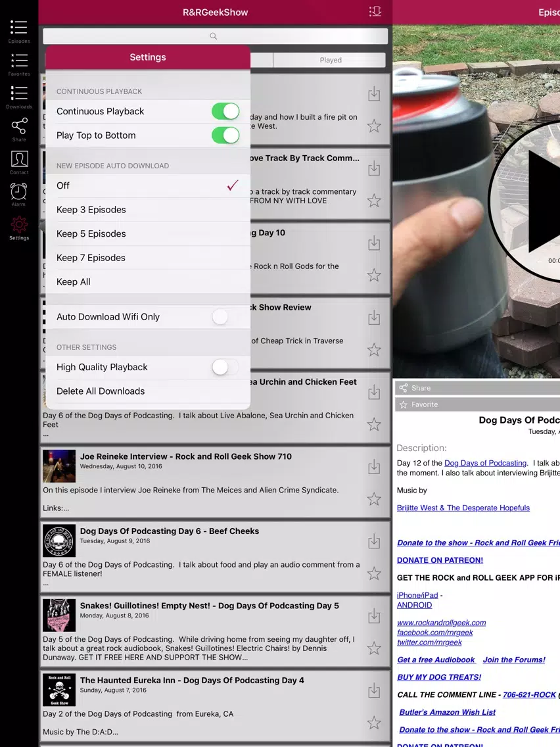Choose Keep 5 Episodes option
Viewport: 560px width, 747px height.
[x=148, y=234]
